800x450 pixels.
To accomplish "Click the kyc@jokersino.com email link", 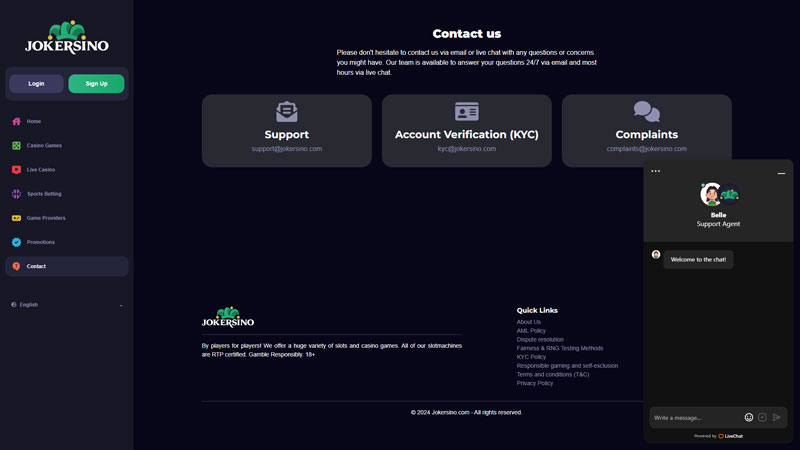I will (467, 149).
